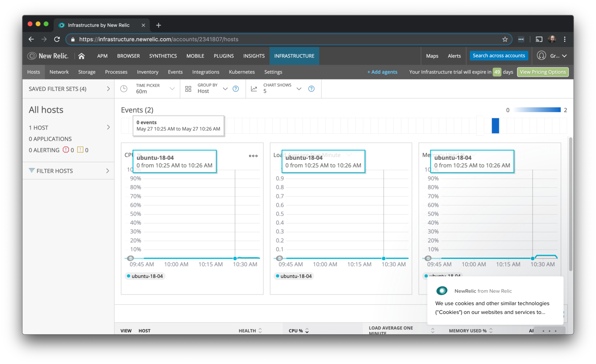Open the three-dot menu on the CPU chart

253,156
